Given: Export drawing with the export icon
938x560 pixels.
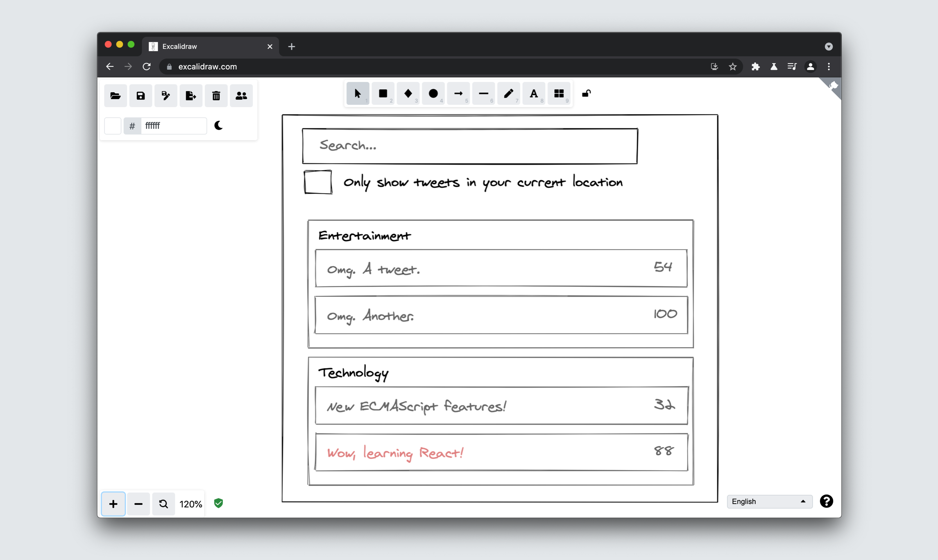Looking at the screenshot, I should pos(191,96).
